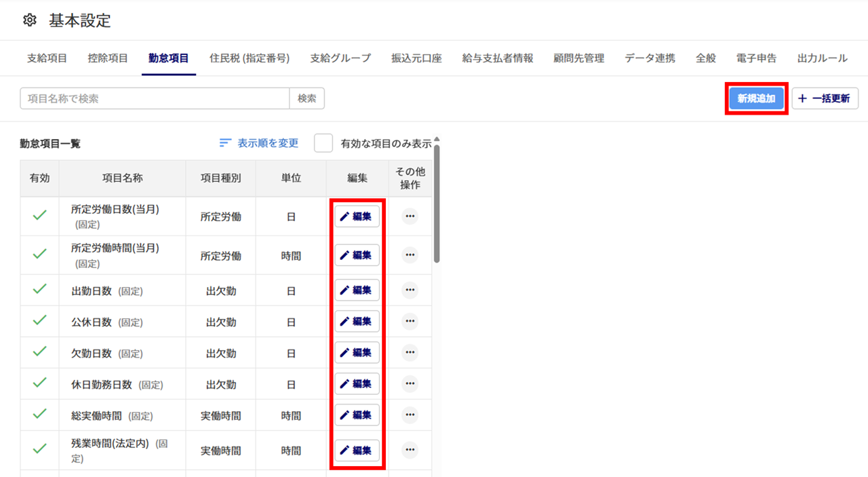Switch to the 支給項目 tab
The height and width of the screenshot is (477, 868).
(x=47, y=58)
